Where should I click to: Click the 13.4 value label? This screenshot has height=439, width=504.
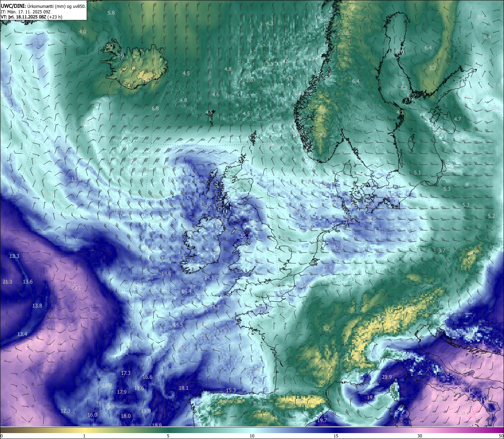coord(22,334)
